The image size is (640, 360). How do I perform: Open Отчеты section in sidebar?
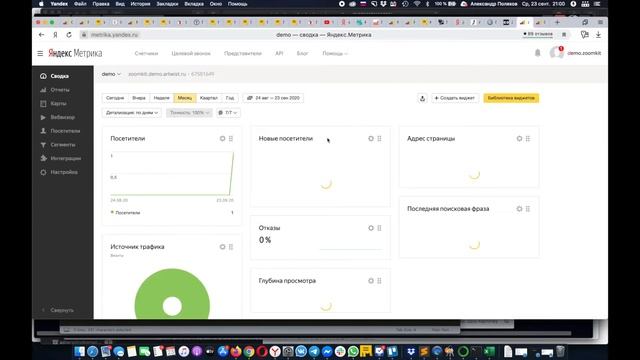[x=60, y=90]
